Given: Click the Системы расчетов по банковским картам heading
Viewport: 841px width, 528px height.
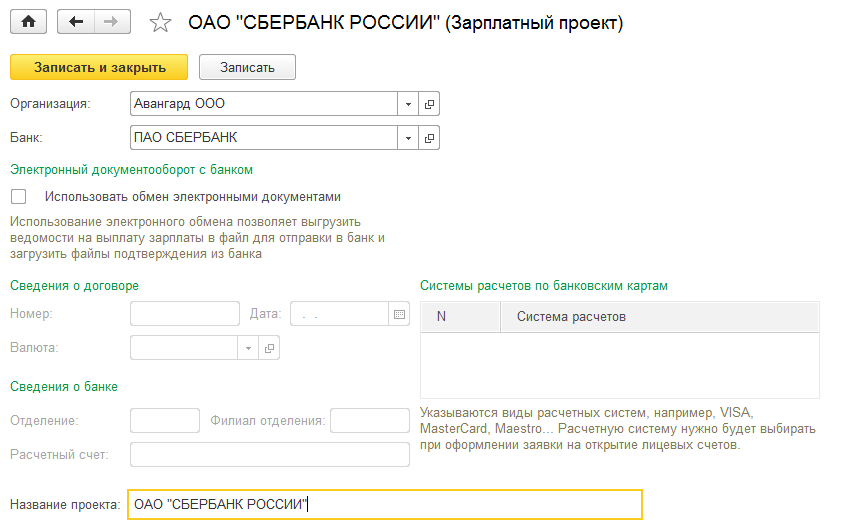Looking at the screenshot, I should pyautogui.click(x=544, y=286).
